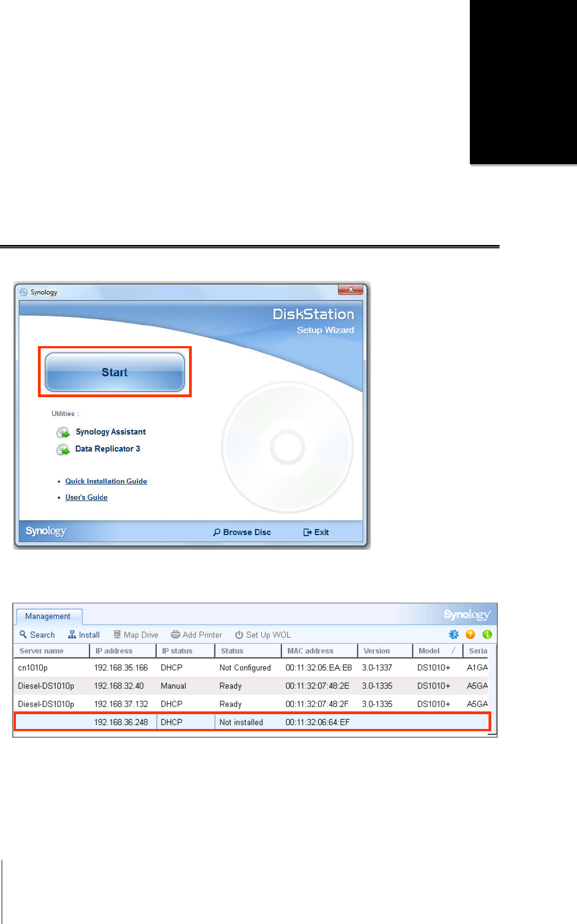Click the Set Up WOL toolbar button
This screenshot has height=924, width=577.
pos(263,634)
